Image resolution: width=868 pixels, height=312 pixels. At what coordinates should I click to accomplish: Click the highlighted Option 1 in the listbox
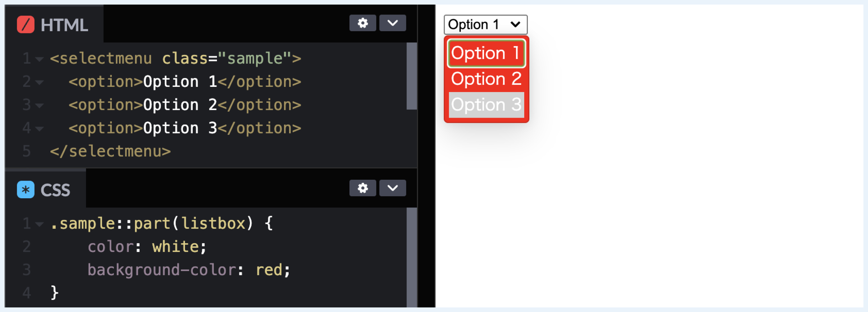[x=486, y=53]
